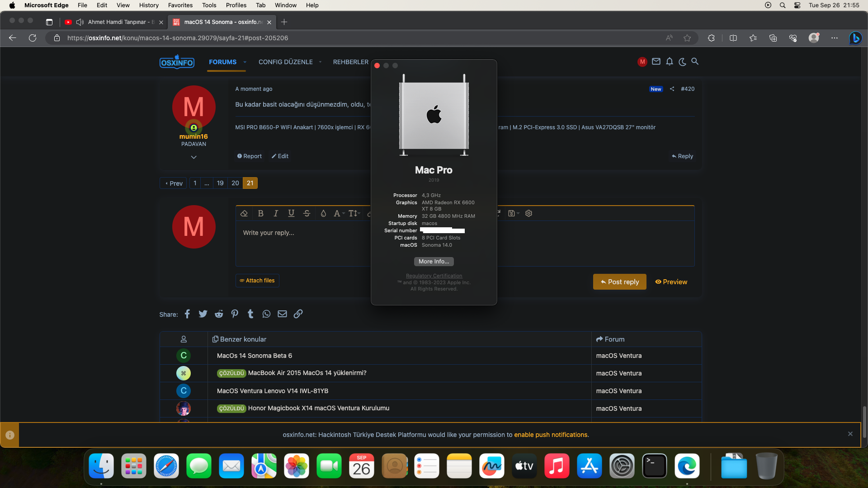
Task: Open the MacOs 14 Sonoma Beta 6 thread
Action: pos(254,356)
